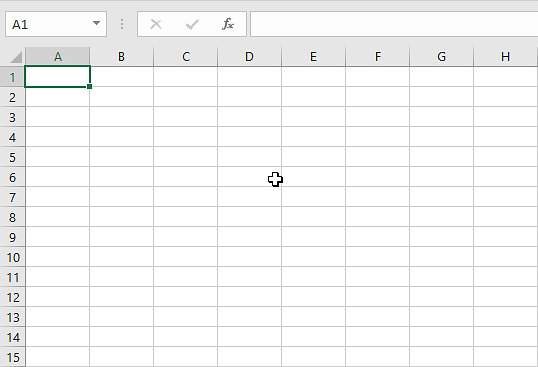
Task: Select cell C4 in the grid
Action: [186, 137]
